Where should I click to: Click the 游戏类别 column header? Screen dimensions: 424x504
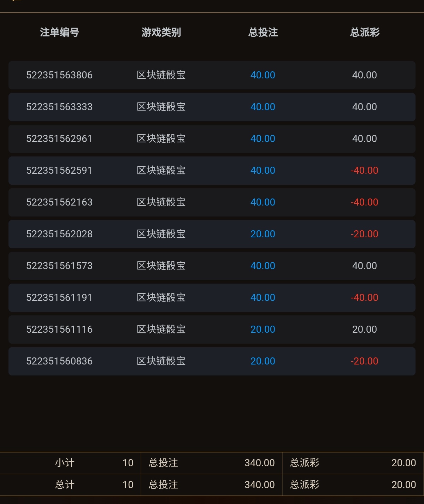click(x=161, y=32)
